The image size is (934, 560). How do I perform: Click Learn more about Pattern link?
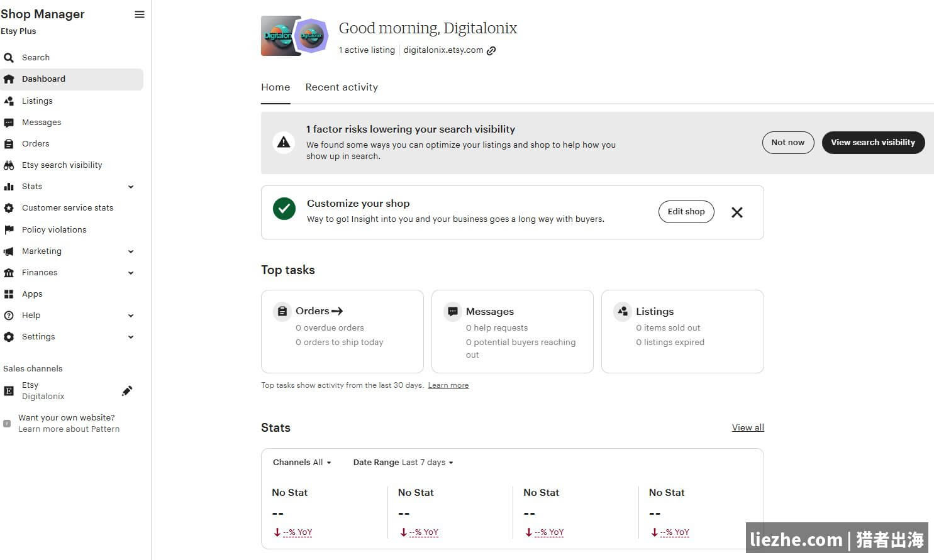click(x=69, y=429)
